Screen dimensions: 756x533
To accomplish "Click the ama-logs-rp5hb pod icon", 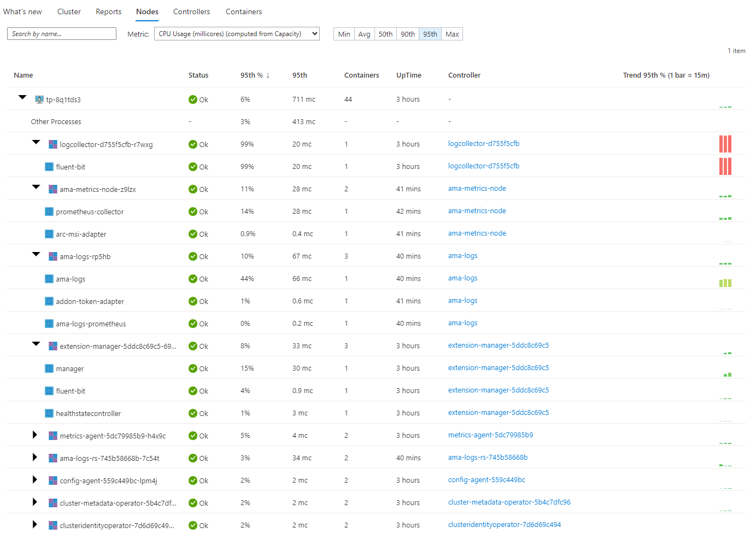I will (53, 256).
